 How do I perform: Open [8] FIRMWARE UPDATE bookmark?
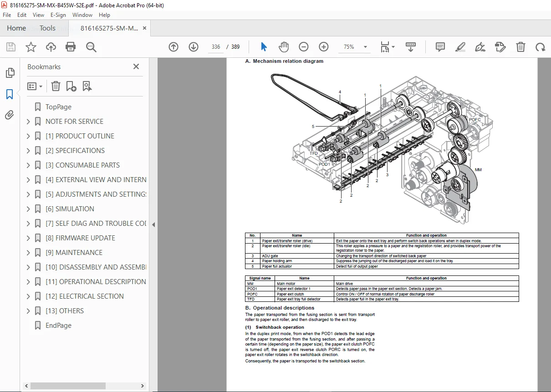(x=80, y=238)
